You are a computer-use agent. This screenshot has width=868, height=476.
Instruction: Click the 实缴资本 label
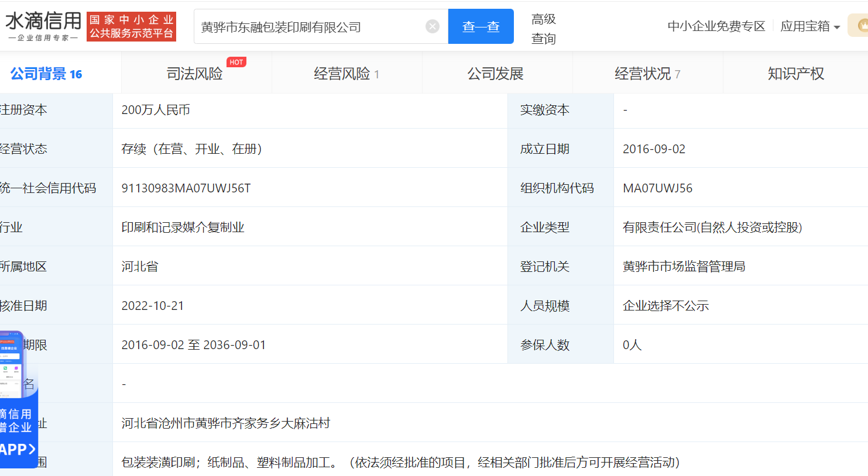click(545, 110)
